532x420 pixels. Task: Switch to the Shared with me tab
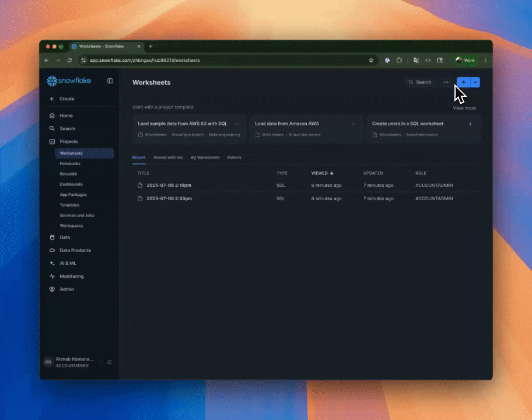[x=169, y=157]
